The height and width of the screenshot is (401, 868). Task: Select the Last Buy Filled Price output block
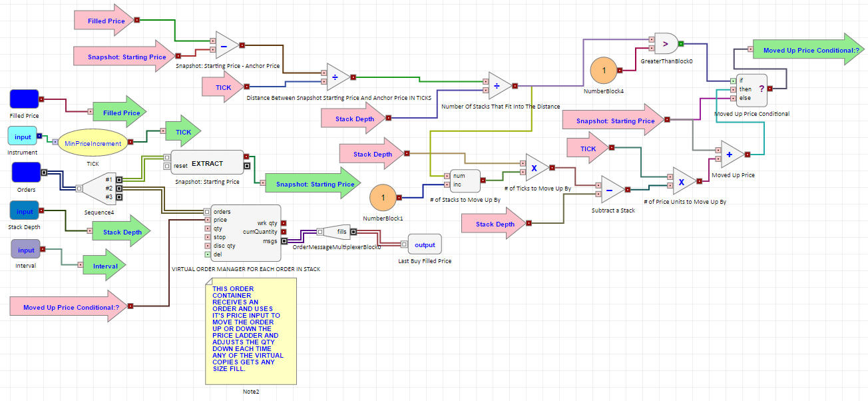[x=425, y=244]
